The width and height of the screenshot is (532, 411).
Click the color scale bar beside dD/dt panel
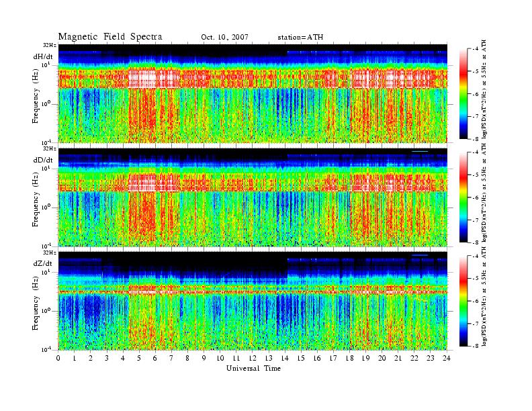(x=463, y=197)
